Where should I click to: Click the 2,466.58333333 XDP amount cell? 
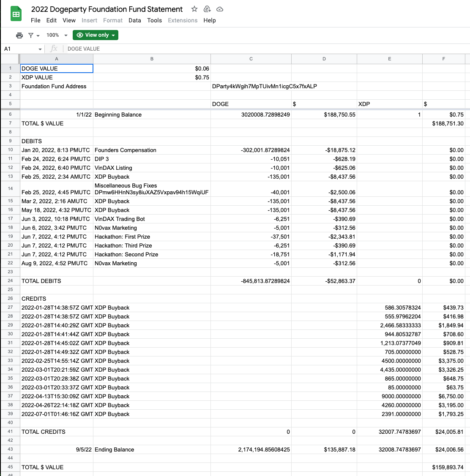click(x=390, y=325)
